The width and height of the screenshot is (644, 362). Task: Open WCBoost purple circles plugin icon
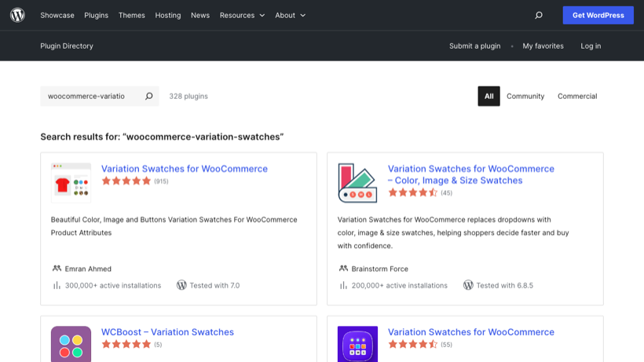[x=71, y=344]
